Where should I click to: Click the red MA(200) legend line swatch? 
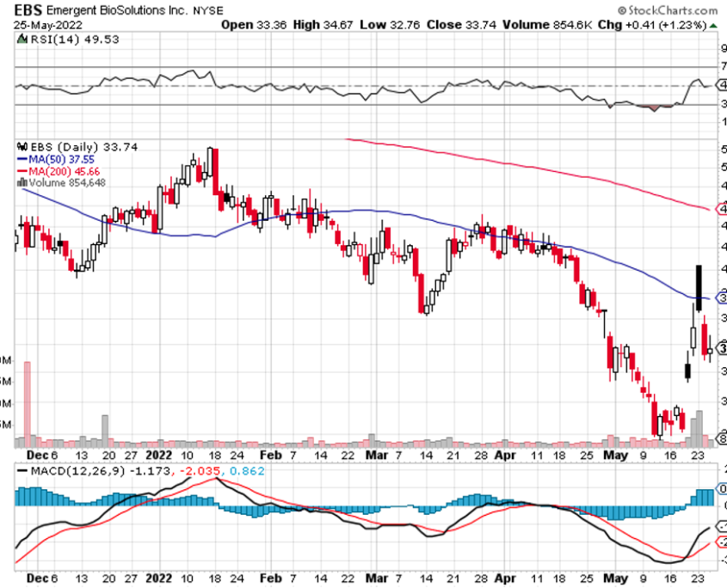(23, 171)
